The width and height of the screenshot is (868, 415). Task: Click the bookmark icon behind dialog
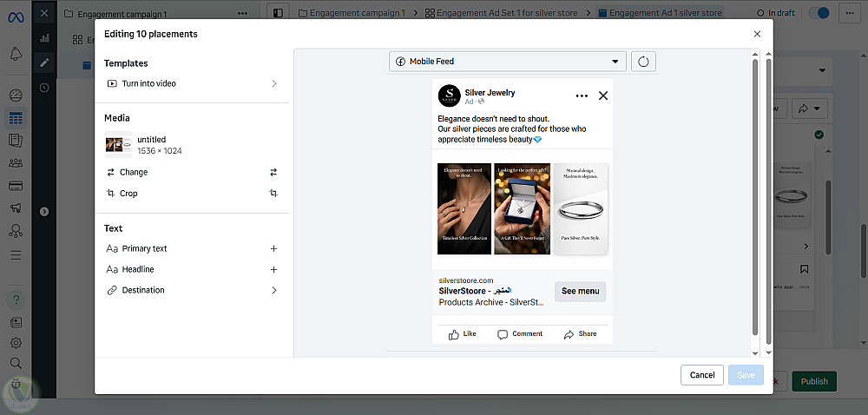pyautogui.click(x=804, y=269)
